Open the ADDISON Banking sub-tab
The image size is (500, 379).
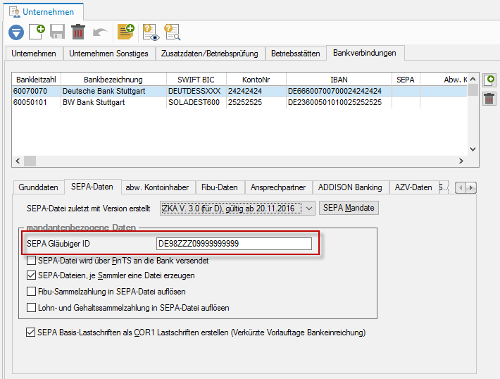(350, 187)
